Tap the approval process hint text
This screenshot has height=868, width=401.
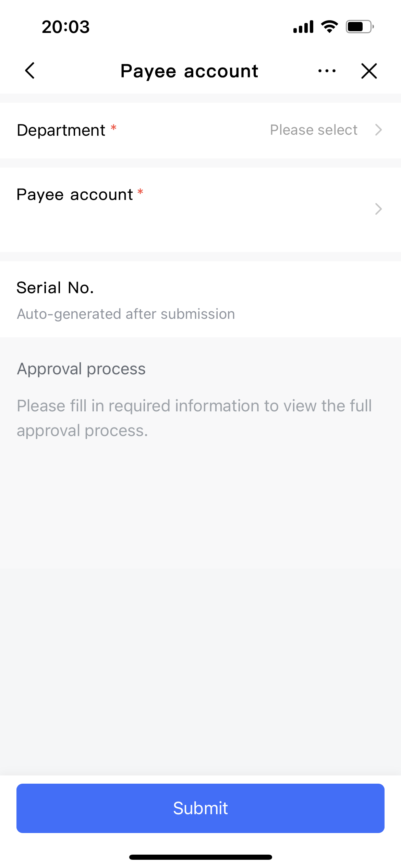coord(194,418)
